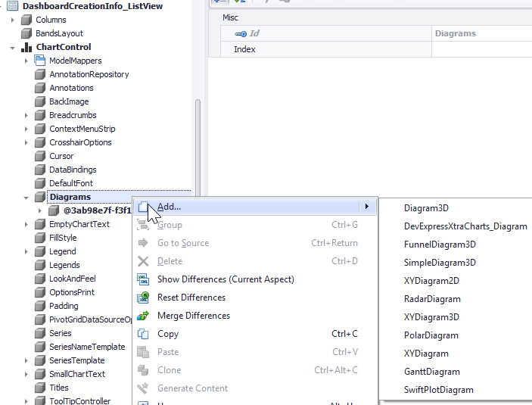This screenshot has width=532, height=405.
Task: Click the Padding cube icon
Action: click(x=39, y=306)
